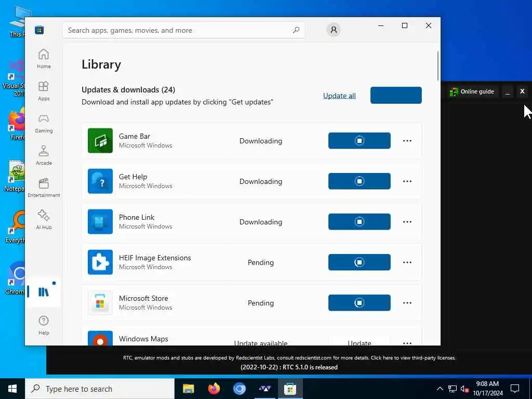Click the Phone Link app icon
The image size is (532, 399).
pyautogui.click(x=100, y=221)
